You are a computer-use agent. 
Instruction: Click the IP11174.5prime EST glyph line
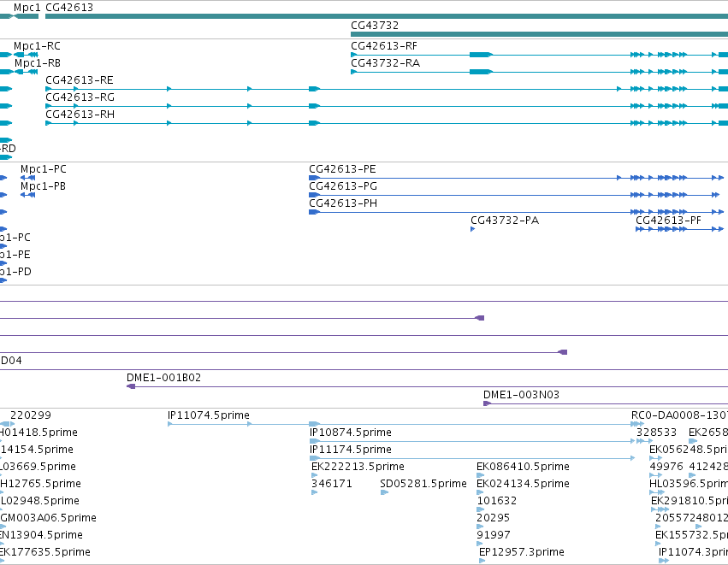(472, 458)
